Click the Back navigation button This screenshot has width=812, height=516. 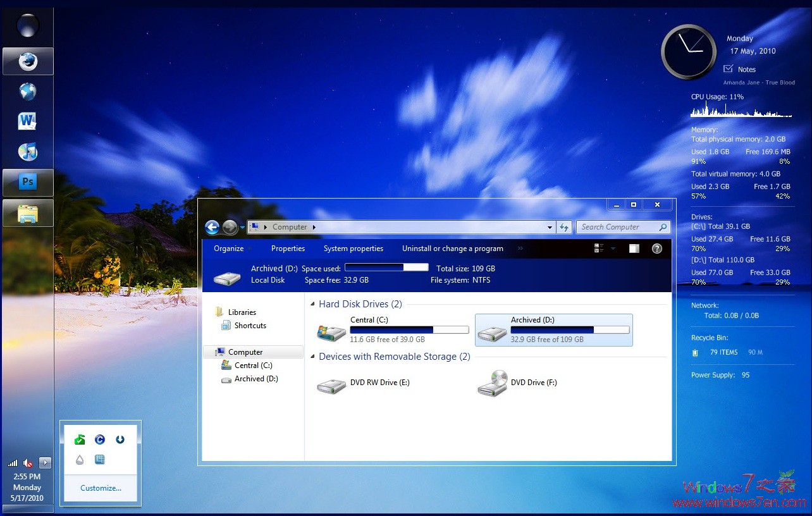(x=212, y=227)
